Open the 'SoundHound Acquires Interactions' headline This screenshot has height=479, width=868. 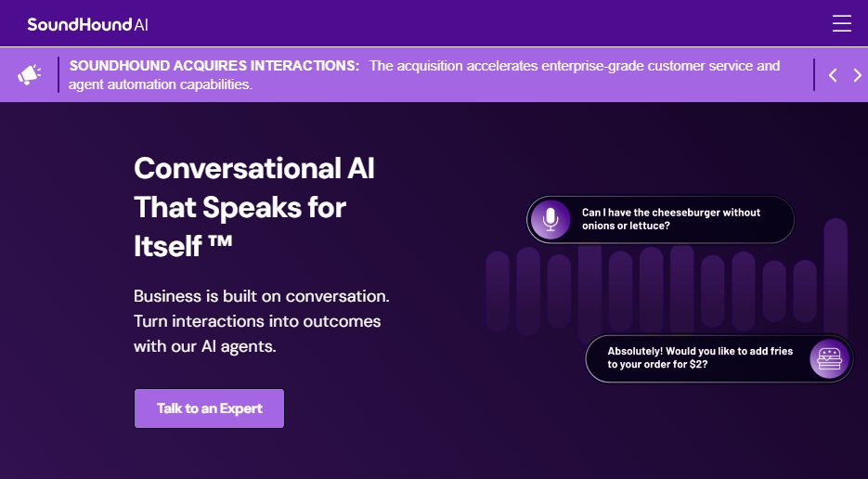click(214, 66)
